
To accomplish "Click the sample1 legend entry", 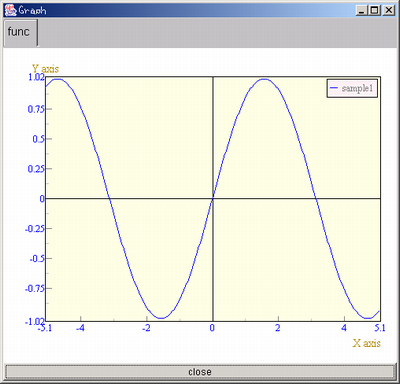I will (x=352, y=88).
